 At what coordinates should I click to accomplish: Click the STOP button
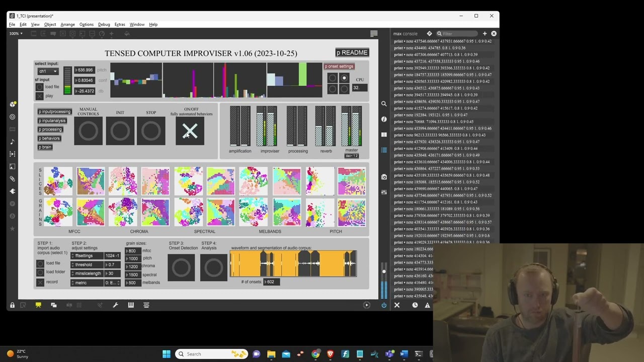coord(151,131)
